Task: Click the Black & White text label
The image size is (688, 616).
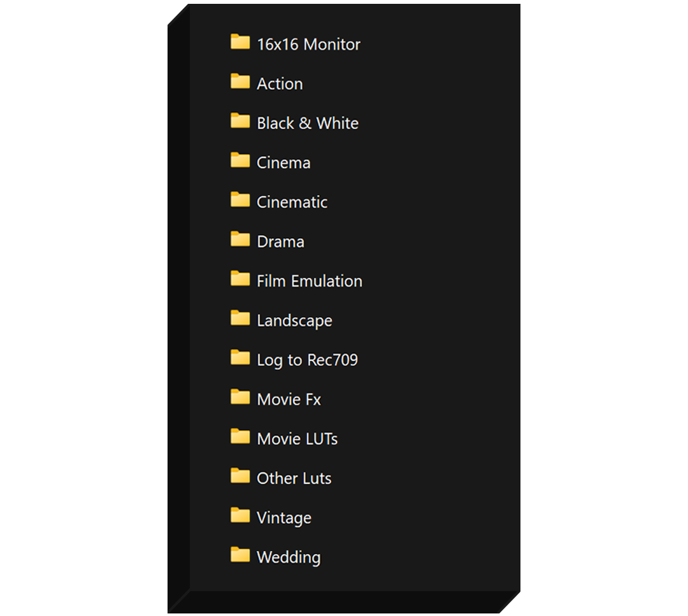Action: pos(307,123)
